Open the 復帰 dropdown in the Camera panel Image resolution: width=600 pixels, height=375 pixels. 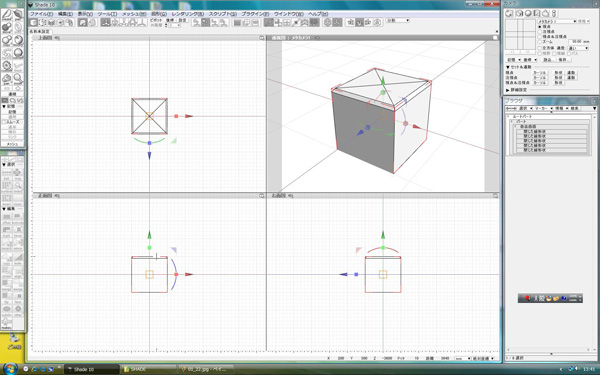(x=530, y=60)
